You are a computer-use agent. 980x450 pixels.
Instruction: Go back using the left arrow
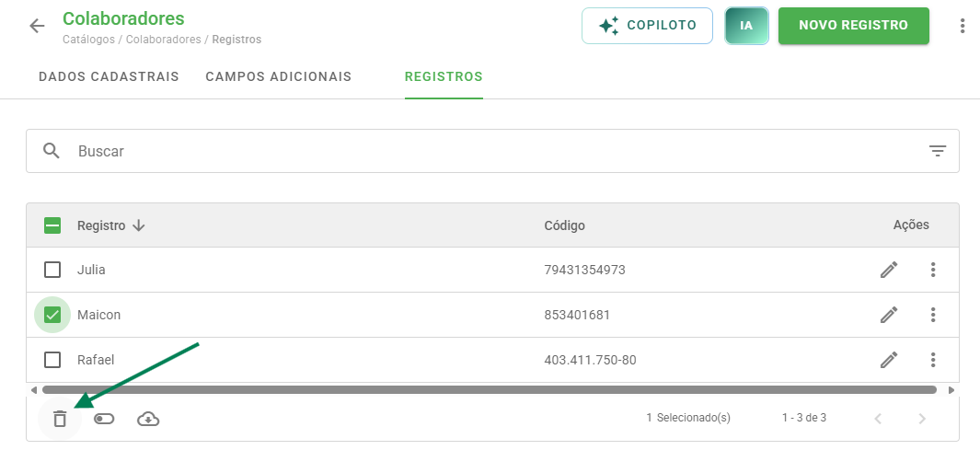(x=38, y=26)
